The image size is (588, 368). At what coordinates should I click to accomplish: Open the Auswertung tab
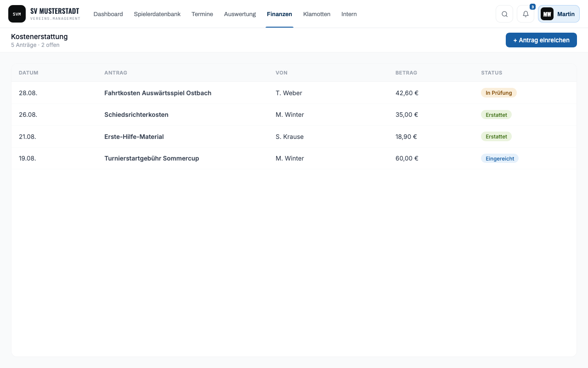tap(240, 14)
